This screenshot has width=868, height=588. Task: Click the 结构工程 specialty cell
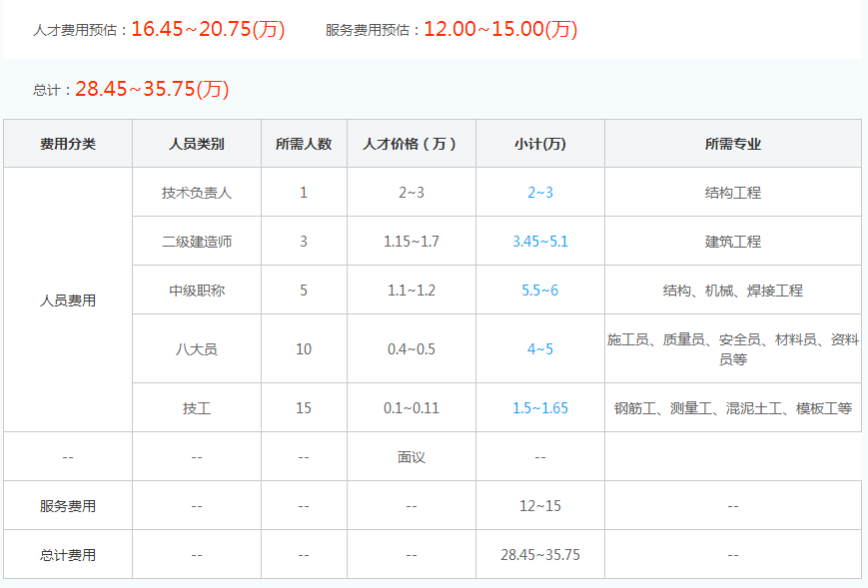pos(733,193)
